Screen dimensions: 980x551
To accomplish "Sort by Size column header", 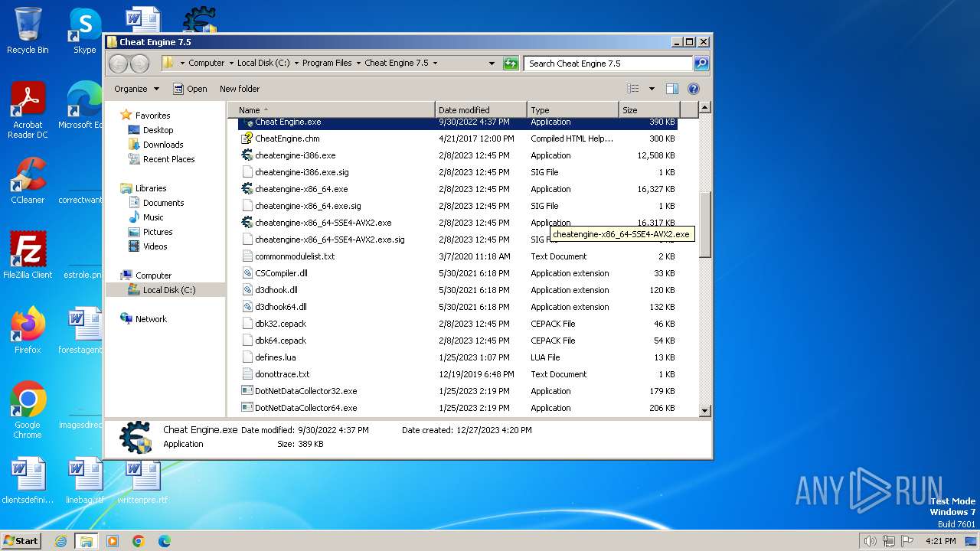I will pyautogui.click(x=648, y=110).
